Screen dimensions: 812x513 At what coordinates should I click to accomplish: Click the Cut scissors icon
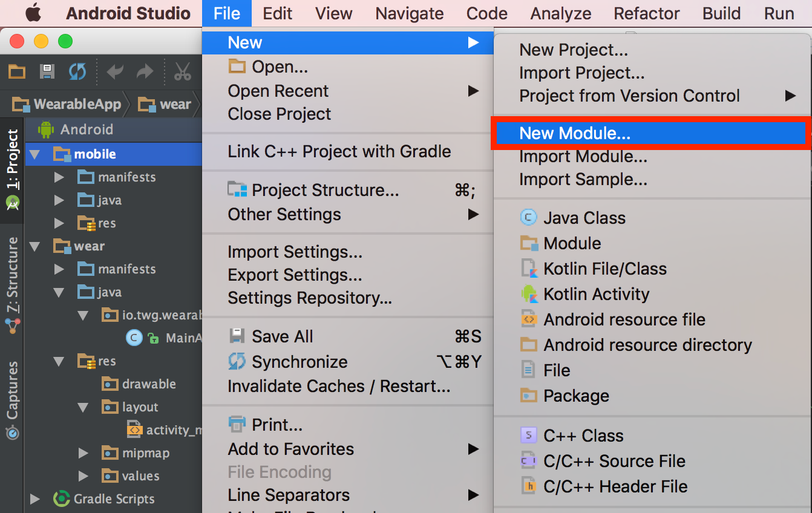[182, 72]
